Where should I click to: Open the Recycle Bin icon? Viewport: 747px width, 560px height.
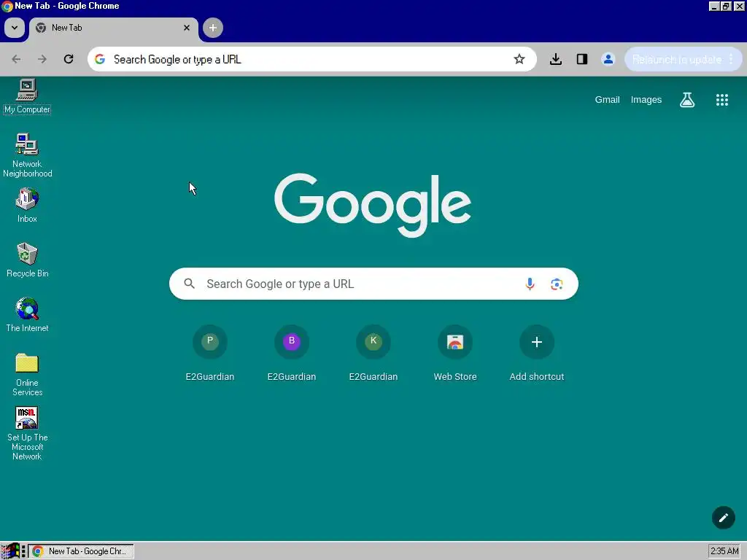coord(27,260)
